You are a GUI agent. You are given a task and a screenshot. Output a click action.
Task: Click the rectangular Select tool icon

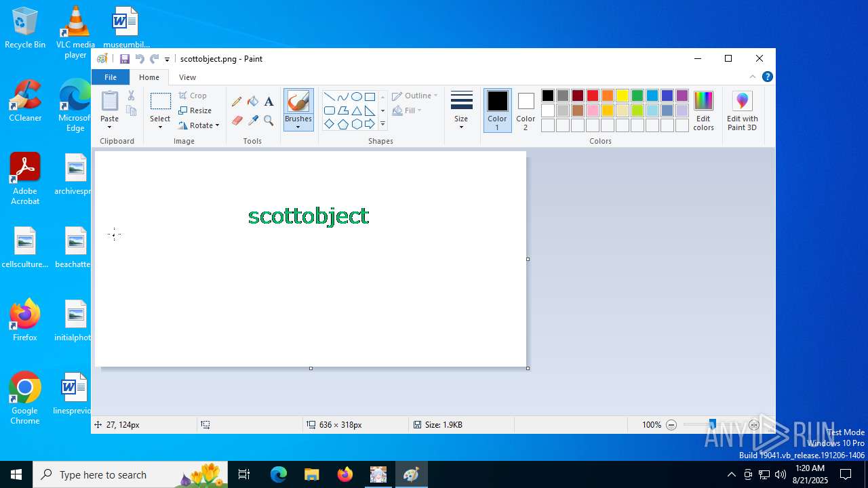(160, 102)
